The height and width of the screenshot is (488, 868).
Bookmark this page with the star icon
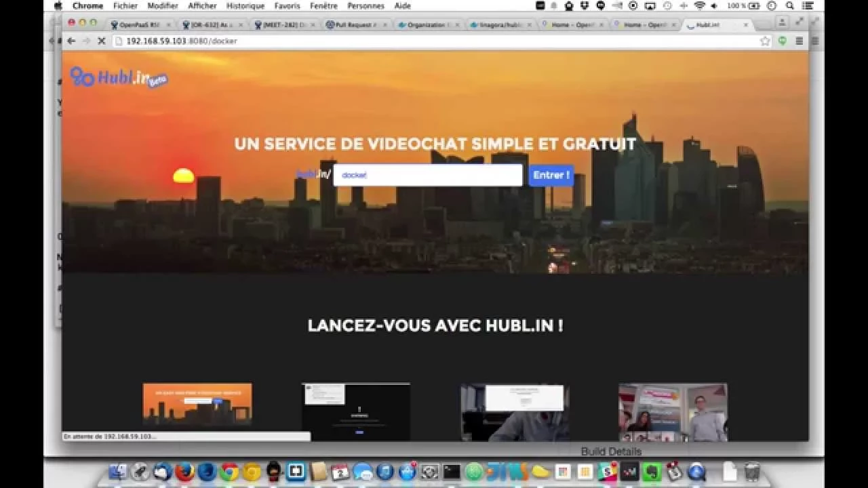click(x=765, y=41)
